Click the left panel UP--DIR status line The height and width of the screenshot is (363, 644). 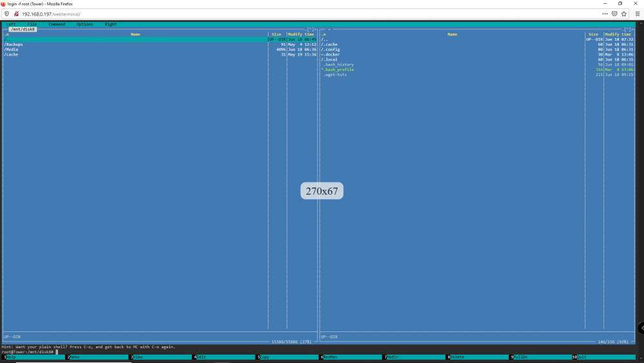pyautogui.click(x=12, y=337)
